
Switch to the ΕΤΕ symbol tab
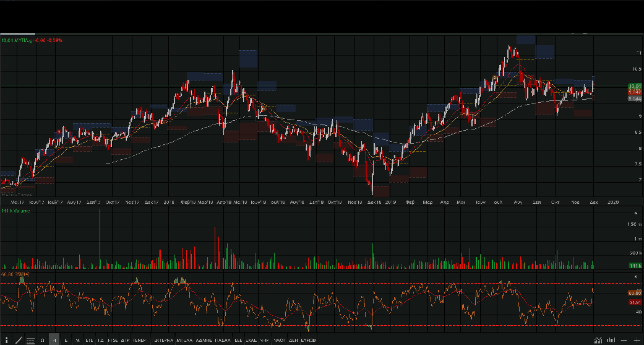tap(89, 340)
